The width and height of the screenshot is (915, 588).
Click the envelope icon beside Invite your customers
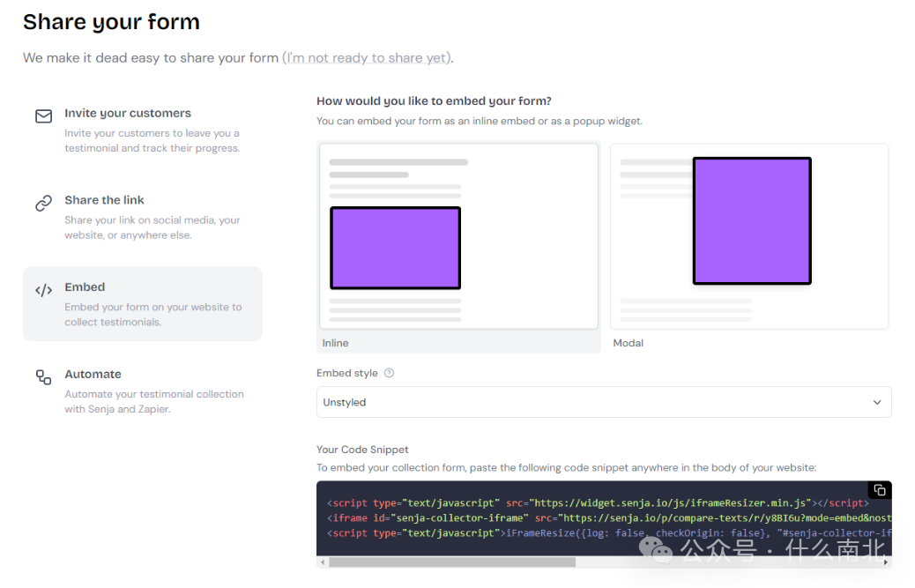(x=44, y=116)
